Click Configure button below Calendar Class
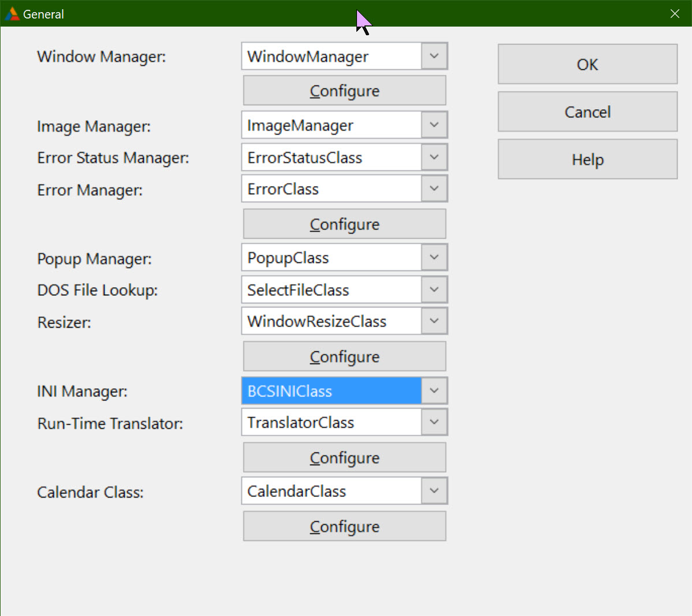692x616 pixels. [344, 526]
